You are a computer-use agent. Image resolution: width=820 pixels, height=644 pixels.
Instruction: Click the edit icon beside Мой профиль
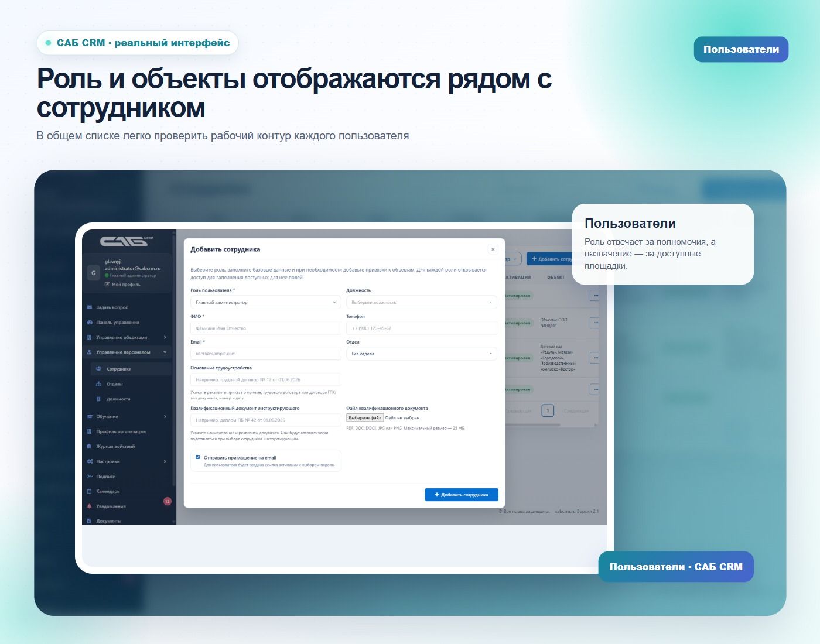pyautogui.click(x=107, y=285)
